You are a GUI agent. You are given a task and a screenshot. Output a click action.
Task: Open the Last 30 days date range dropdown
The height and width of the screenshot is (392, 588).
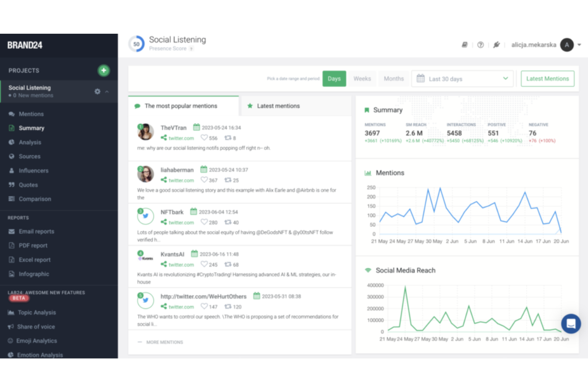(462, 79)
